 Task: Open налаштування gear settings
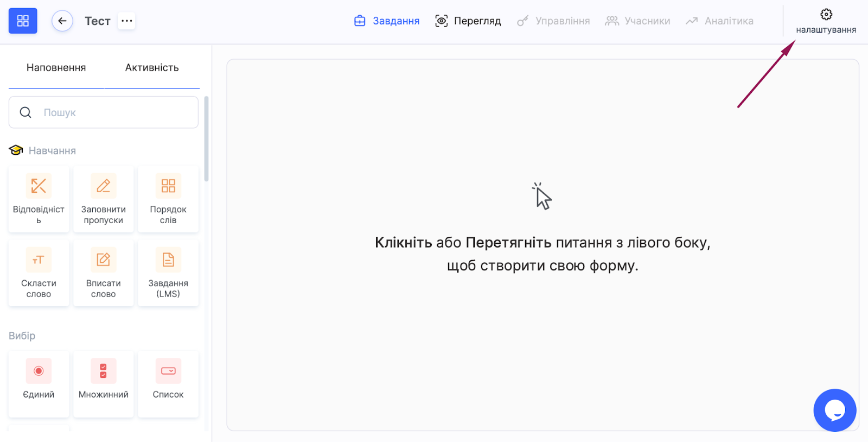(x=826, y=21)
